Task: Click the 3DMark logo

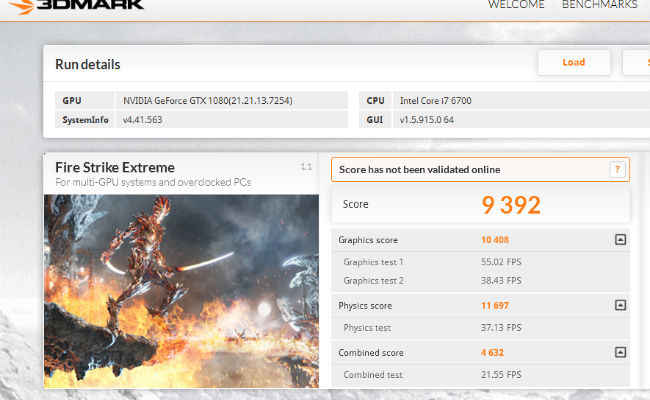Action: coord(77,5)
